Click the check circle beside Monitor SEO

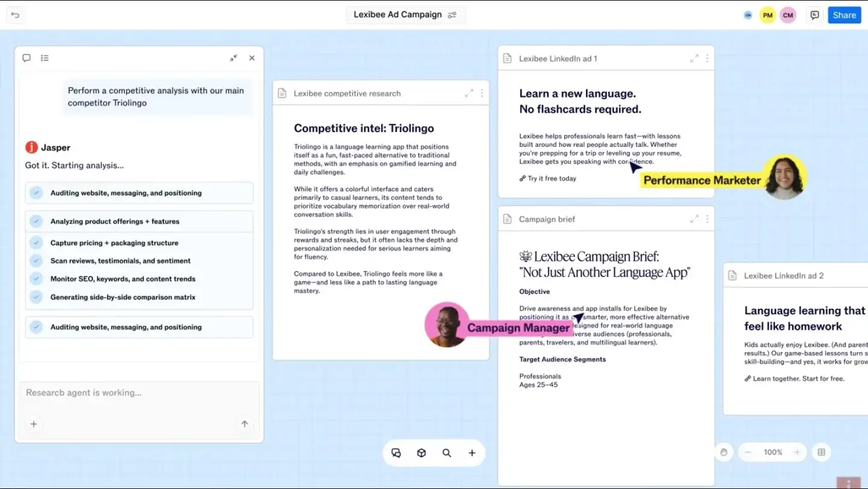[x=37, y=279]
